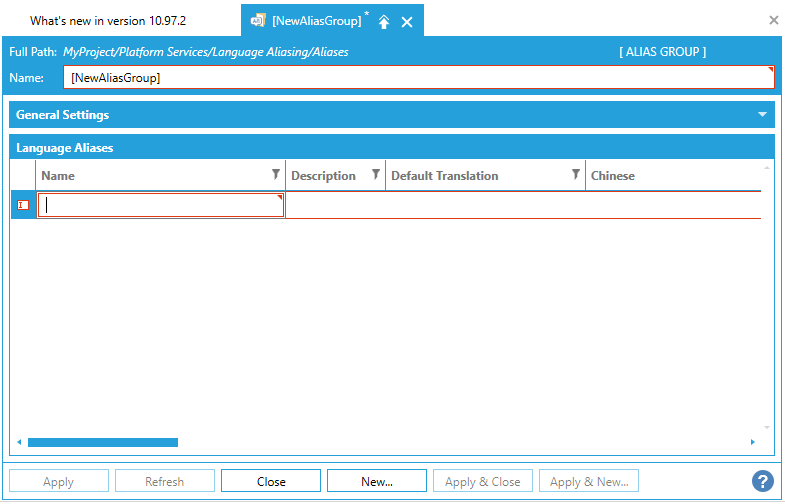The width and height of the screenshot is (785, 504).
Task: Click filter icon on Default Translation column
Action: [576, 175]
